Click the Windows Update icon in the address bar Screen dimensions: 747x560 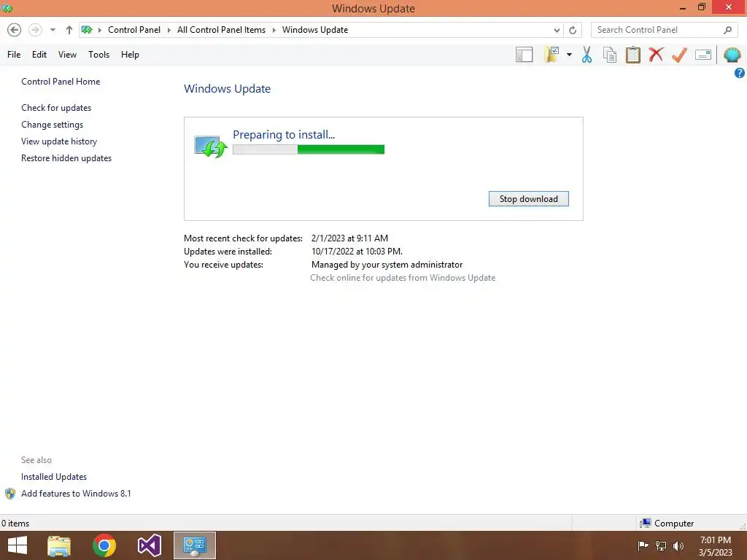(x=87, y=29)
